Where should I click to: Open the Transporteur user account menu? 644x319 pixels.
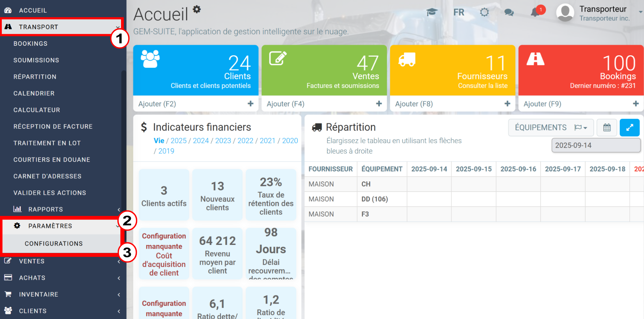[x=599, y=13]
